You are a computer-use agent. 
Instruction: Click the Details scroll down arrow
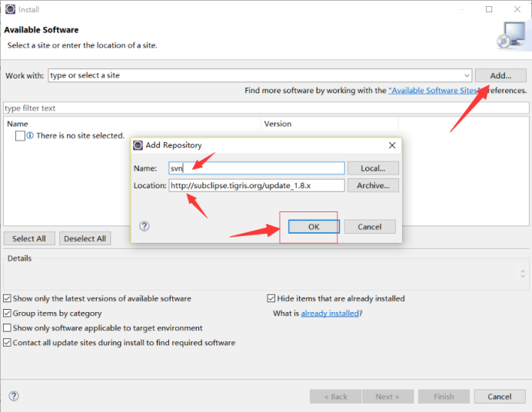pos(523,276)
